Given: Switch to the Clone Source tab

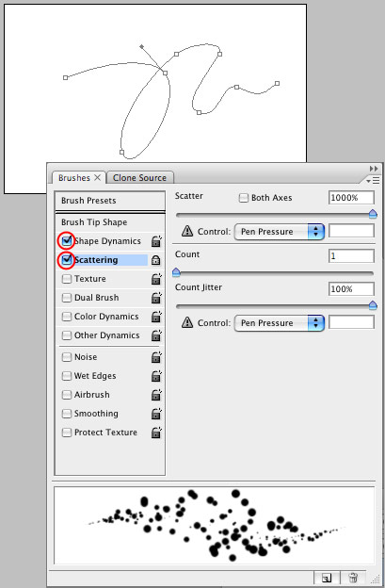Looking at the screenshot, I should click(x=139, y=178).
